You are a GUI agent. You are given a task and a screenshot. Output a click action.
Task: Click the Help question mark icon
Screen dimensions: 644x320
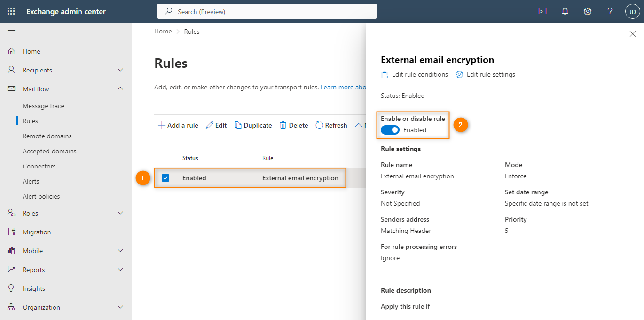(x=610, y=11)
